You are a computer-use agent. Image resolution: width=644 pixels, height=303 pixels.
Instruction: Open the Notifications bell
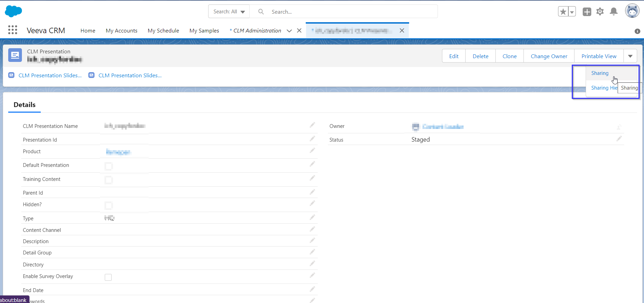(614, 12)
